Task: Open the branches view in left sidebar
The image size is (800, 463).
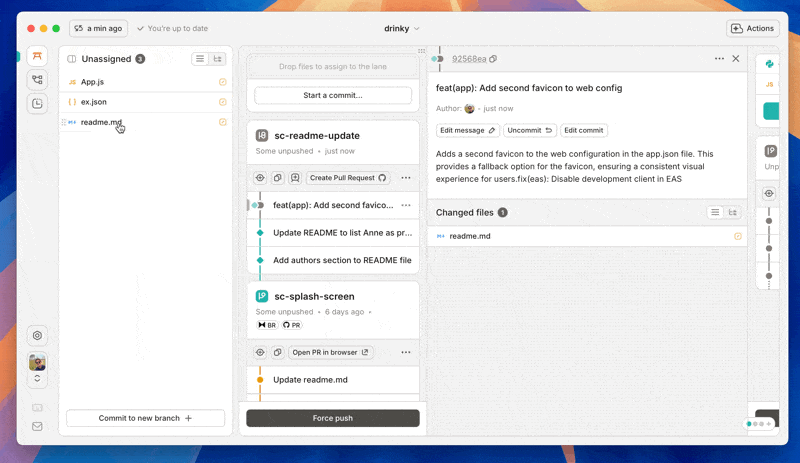Action: 37,80
